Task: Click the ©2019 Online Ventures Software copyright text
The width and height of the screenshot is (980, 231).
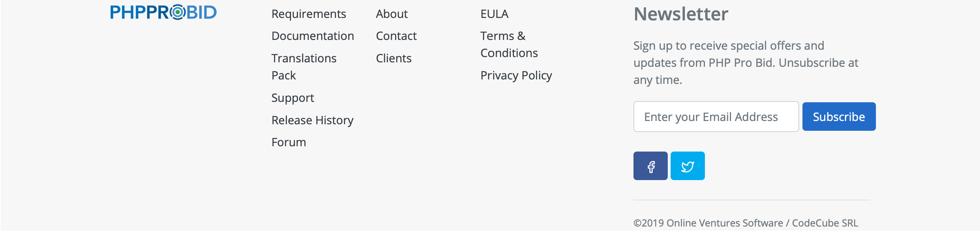Action: [746, 223]
